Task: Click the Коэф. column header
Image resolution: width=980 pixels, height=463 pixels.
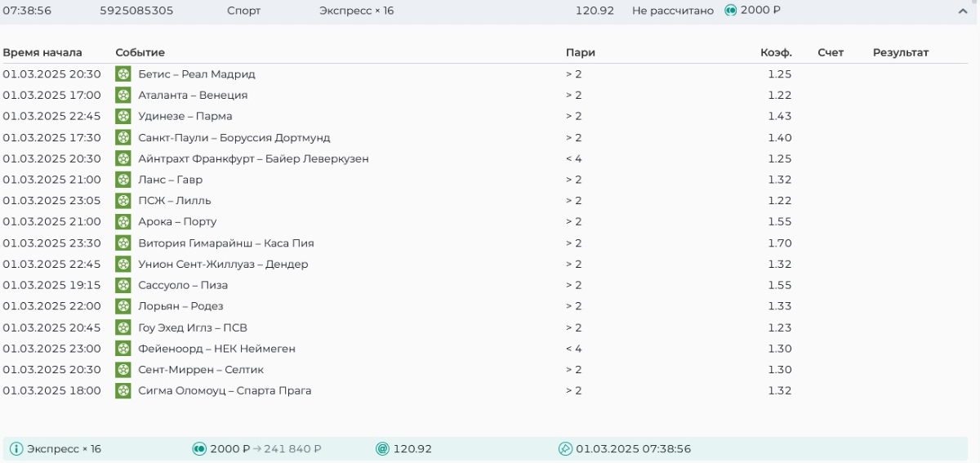Action: click(776, 52)
